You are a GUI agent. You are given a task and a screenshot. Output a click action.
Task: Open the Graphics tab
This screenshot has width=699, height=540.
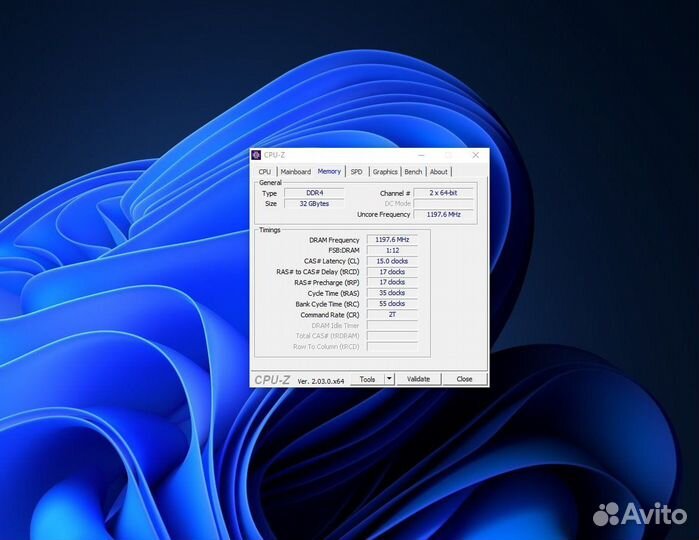[385, 172]
